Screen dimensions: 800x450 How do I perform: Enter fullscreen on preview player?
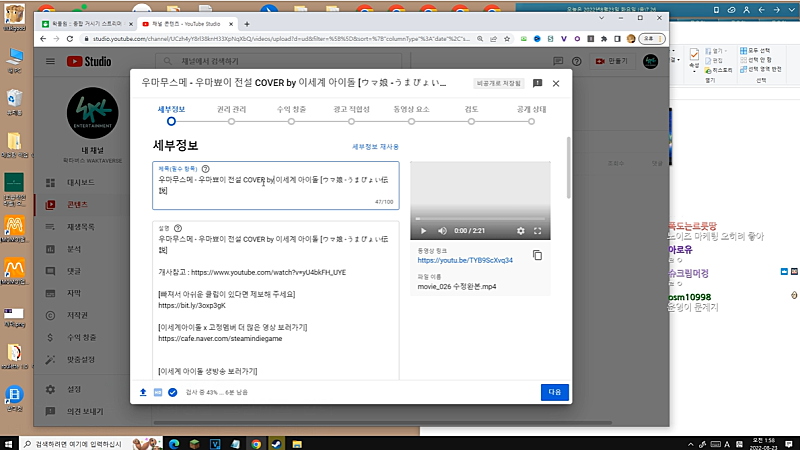[539, 231]
